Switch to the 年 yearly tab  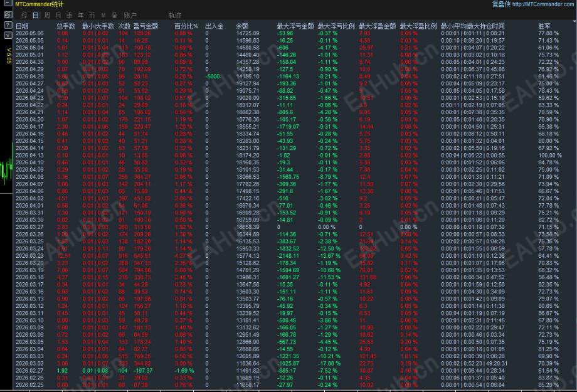(80, 16)
